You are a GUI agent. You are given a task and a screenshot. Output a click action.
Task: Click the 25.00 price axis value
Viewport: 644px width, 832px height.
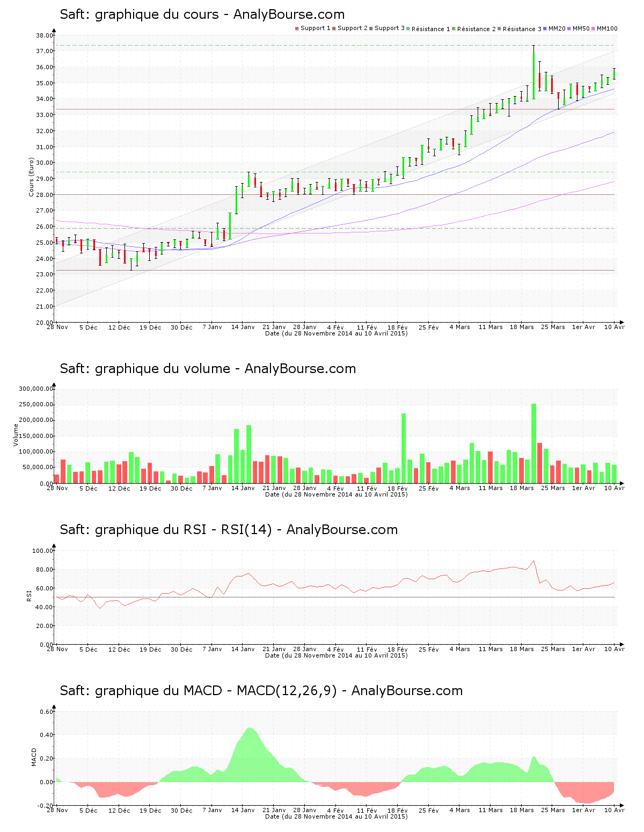tap(44, 243)
